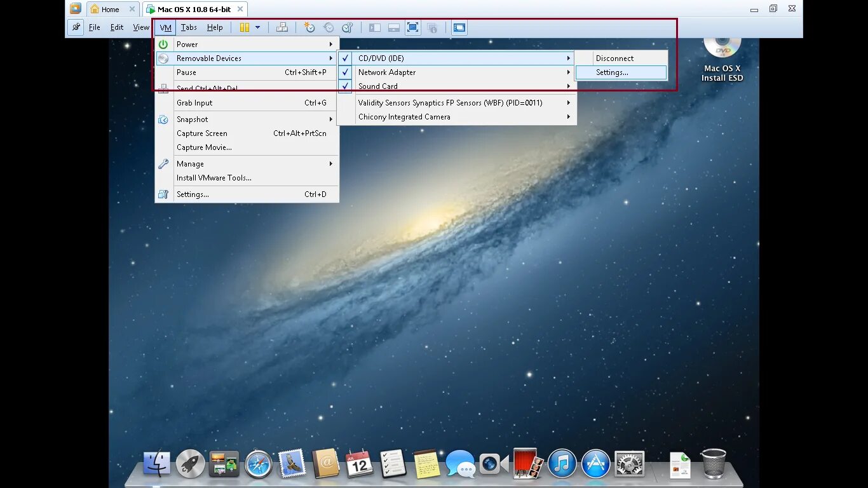Close the Mac OS X 10.8 64-bit tab

240,10
